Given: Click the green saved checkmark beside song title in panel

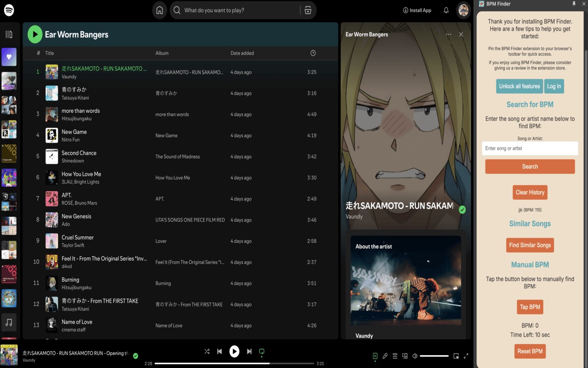Looking at the screenshot, I should click(x=462, y=210).
